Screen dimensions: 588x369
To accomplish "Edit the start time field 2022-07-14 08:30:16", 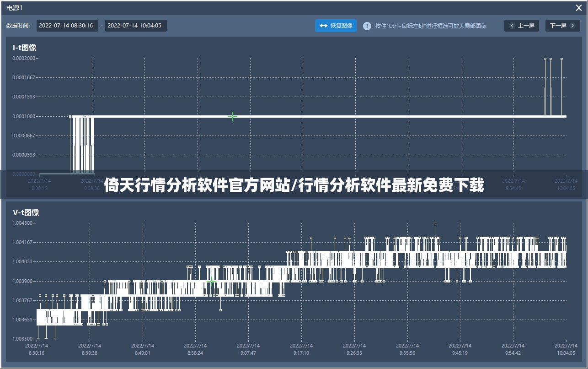I will [x=67, y=26].
